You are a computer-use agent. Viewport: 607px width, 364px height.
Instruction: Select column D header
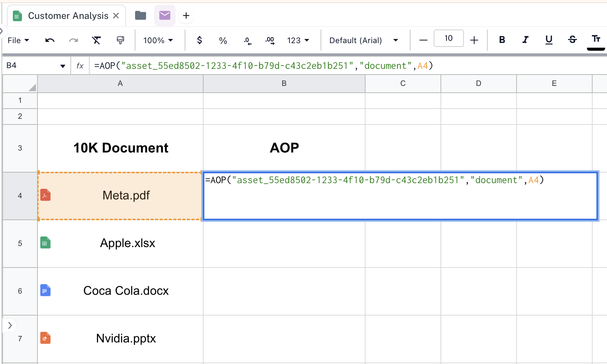click(479, 84)
